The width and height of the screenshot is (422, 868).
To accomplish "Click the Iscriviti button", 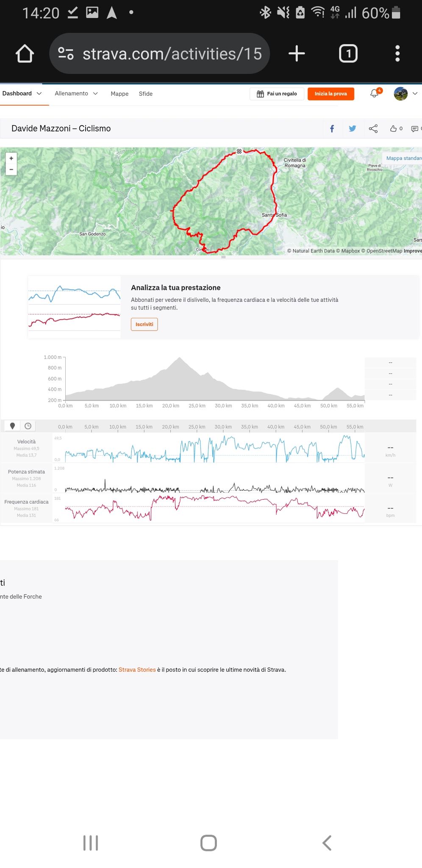I will [x=144, y=324].
